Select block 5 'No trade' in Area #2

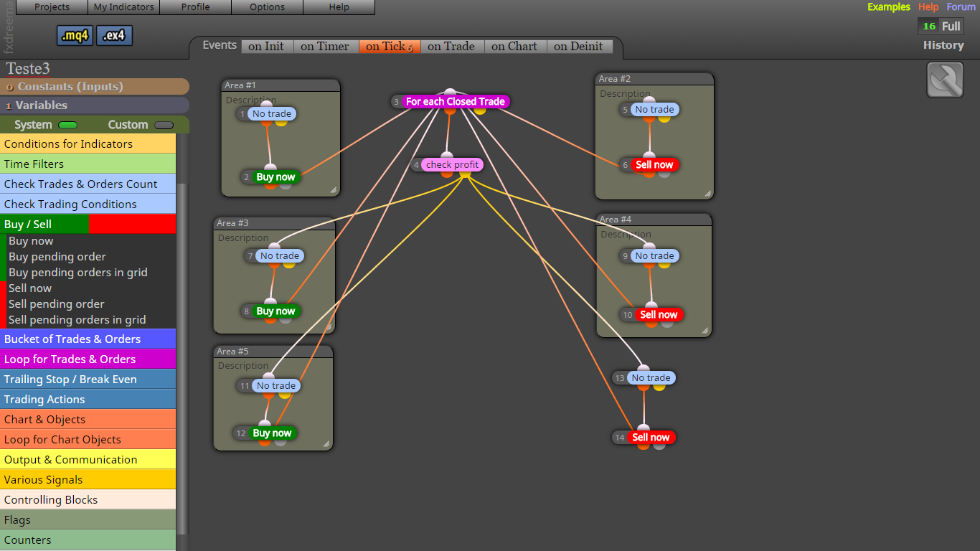[654, 110]
